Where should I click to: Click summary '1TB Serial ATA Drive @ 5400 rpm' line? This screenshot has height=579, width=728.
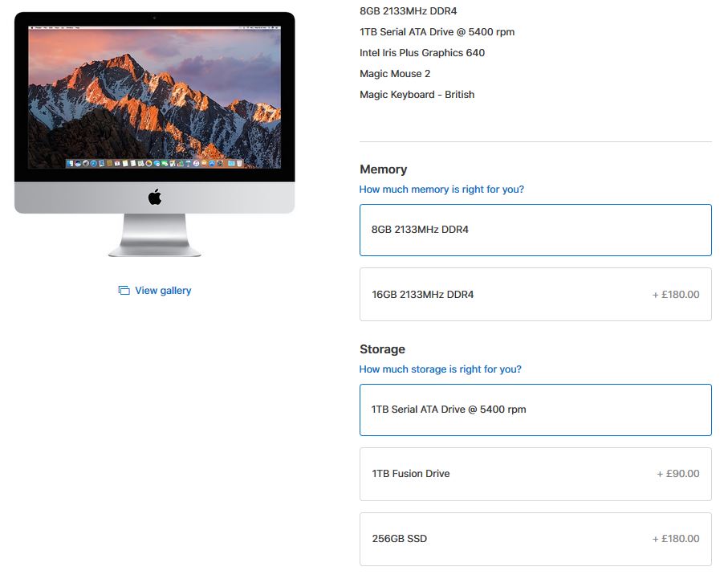pyautogui.click(x=437, y=32)
